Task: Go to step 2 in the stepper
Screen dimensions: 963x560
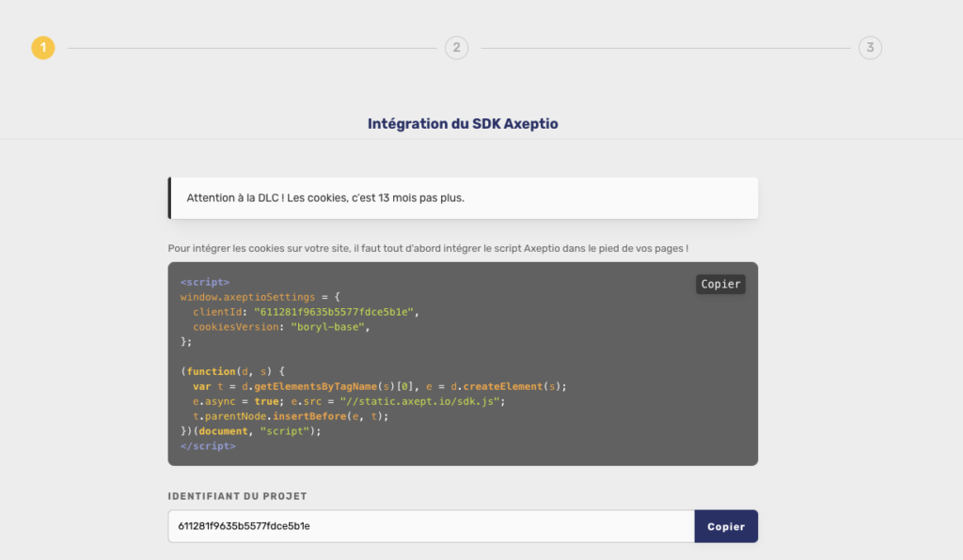Action: tap(456, 48)
